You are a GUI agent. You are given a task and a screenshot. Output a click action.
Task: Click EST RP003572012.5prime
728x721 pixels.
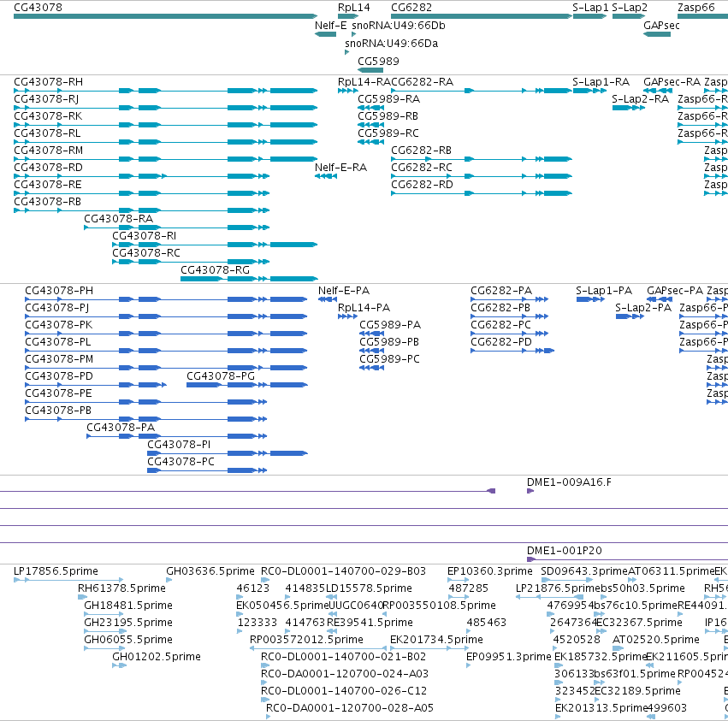click(306, 640)
